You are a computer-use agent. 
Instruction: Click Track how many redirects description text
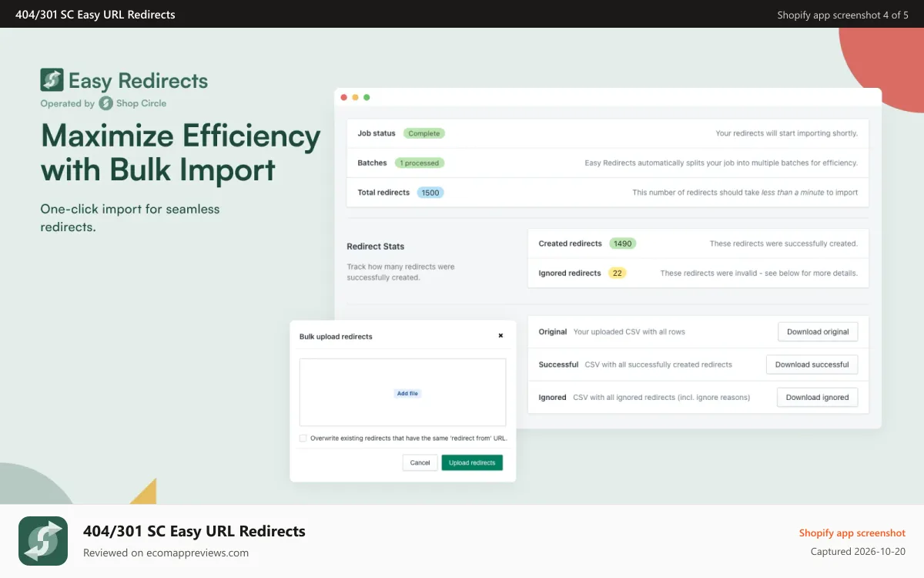[x=400, y=272]
